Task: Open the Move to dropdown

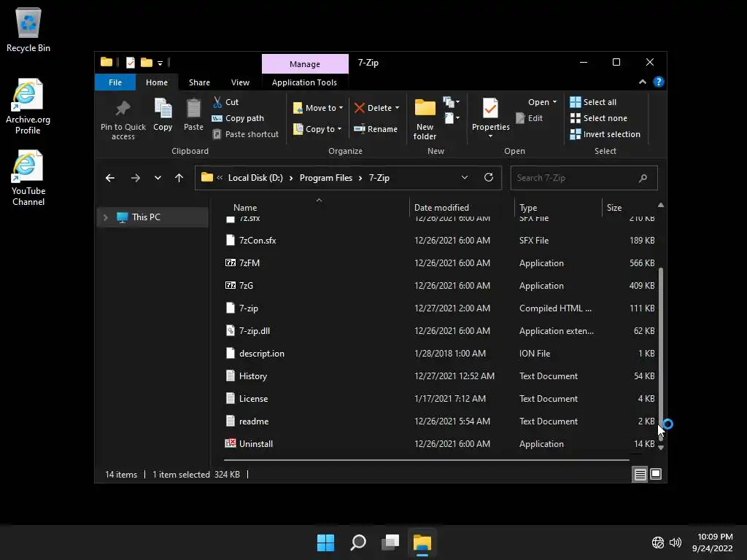Action: pos(318,108)
